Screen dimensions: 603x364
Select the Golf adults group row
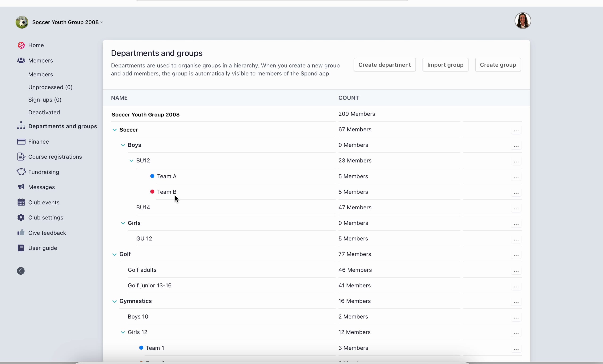(x=142, y=270)
